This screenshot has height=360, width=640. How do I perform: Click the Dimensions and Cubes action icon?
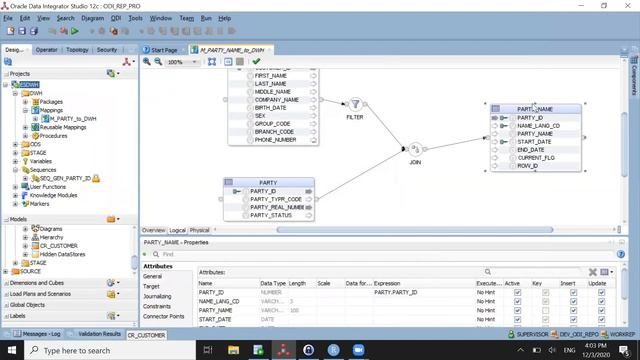point(111,283)
